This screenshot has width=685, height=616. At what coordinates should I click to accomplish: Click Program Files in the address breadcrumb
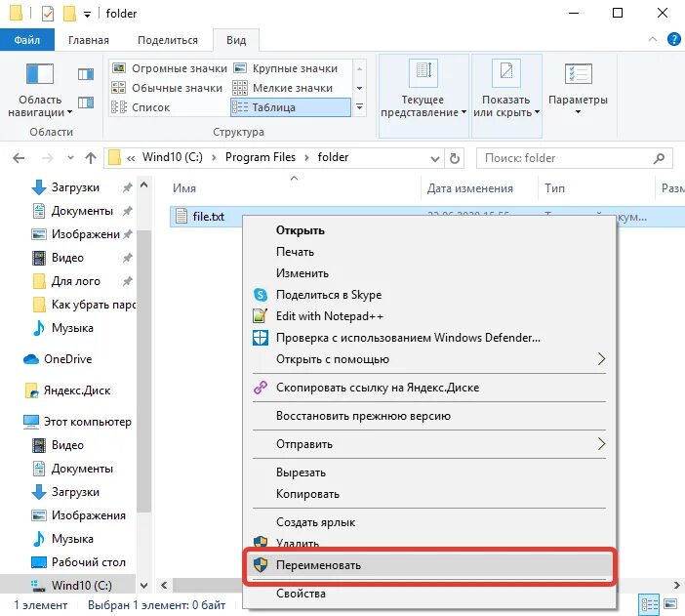pyautogui.click(x=261, y=157)
